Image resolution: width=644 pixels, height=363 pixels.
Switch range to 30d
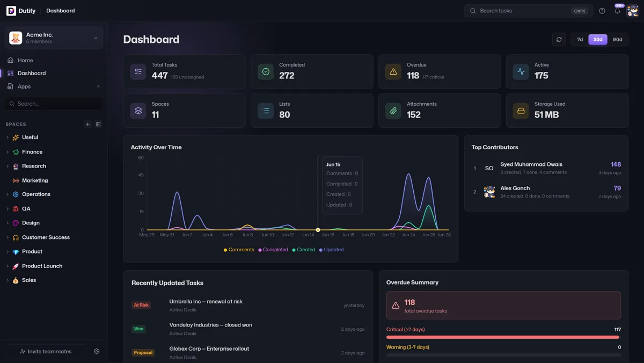pyautogui.click(x=598, y=39)
